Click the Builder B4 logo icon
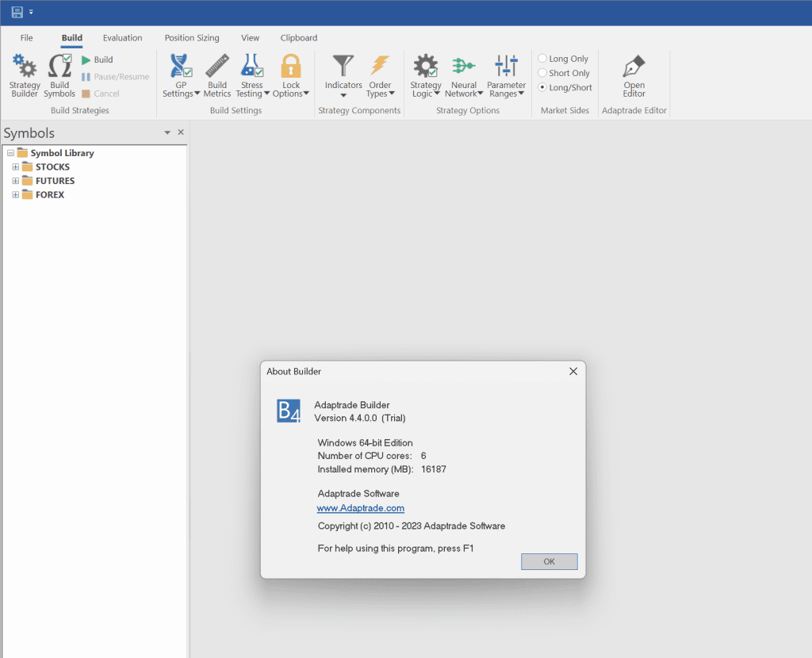Viewport: 812px width, 658px height. coord(289,411)
